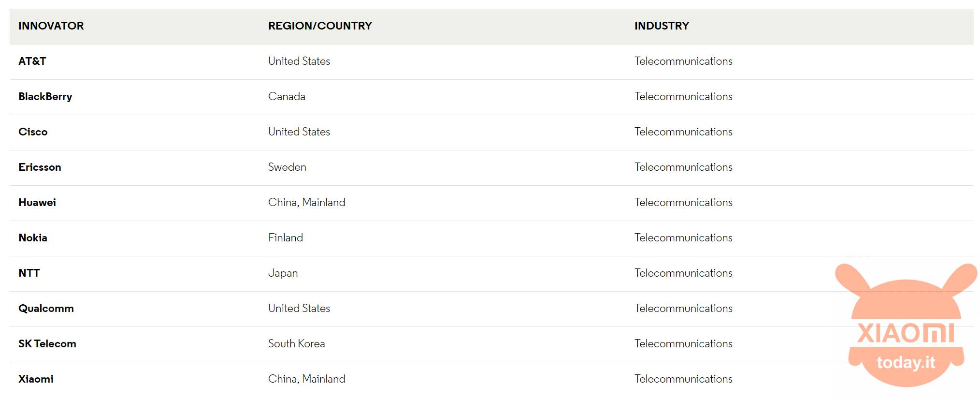Select the REGION/COUNTRY column header
The width and height of the screenshot is (980, 401).
pos(320,26)
